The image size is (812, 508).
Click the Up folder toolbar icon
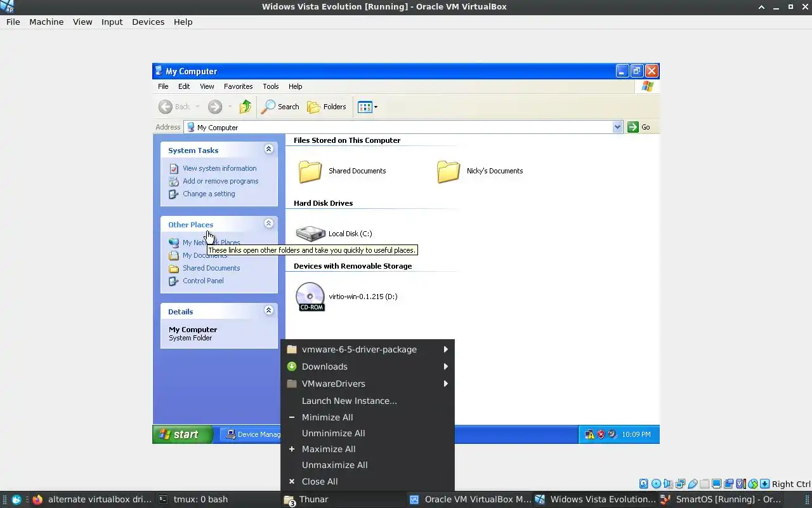[x=246, y=107]
